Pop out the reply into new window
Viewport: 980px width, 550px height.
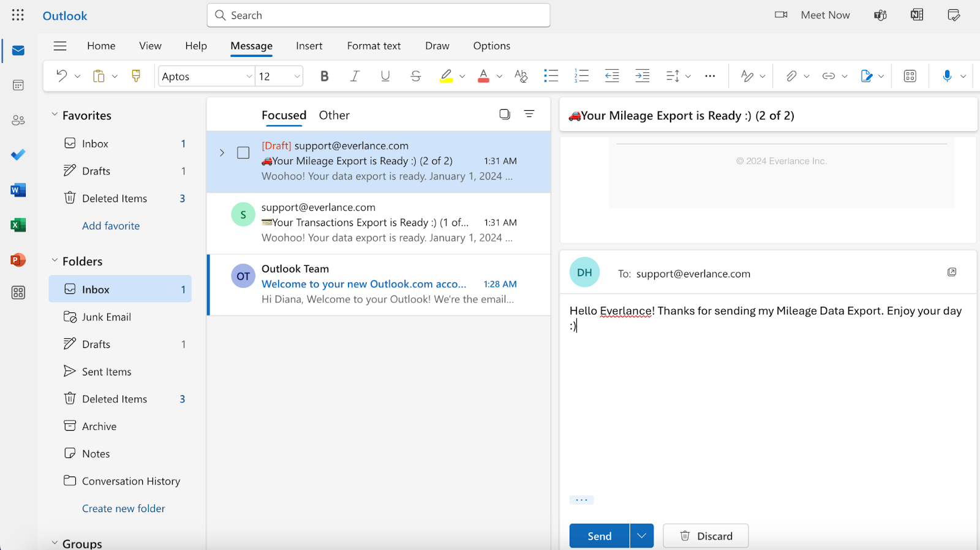pos(952,273)
